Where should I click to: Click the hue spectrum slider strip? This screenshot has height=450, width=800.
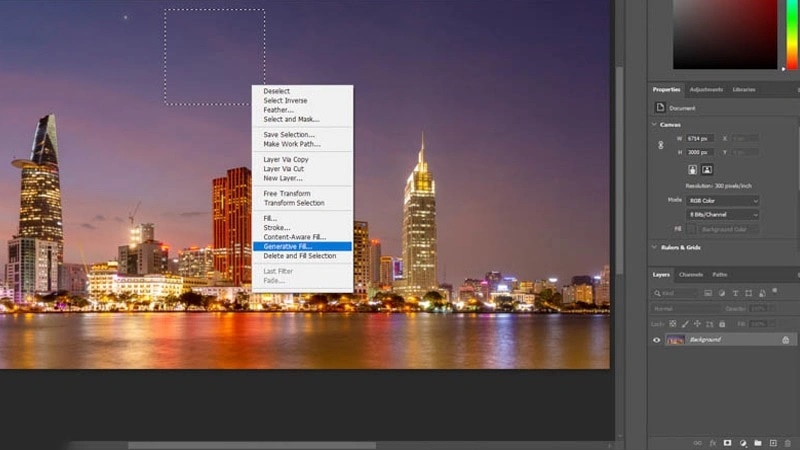[792, 34]
